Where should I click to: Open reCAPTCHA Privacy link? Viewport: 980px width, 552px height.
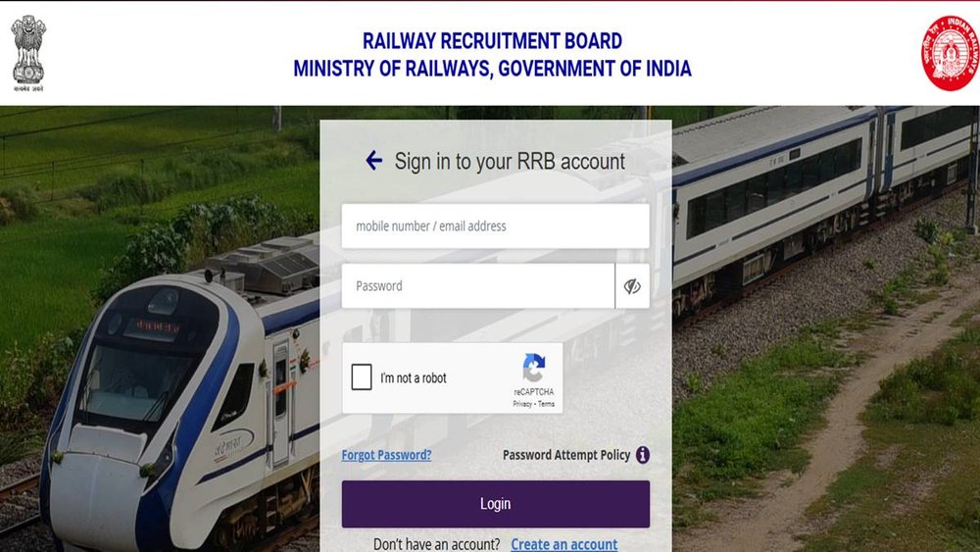tap(522, 404)
